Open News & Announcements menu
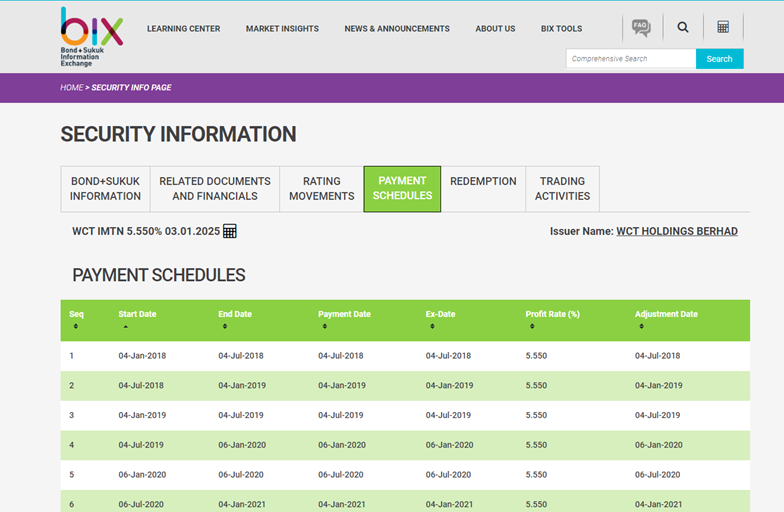 pyautogui.click(x=397, y=29)
